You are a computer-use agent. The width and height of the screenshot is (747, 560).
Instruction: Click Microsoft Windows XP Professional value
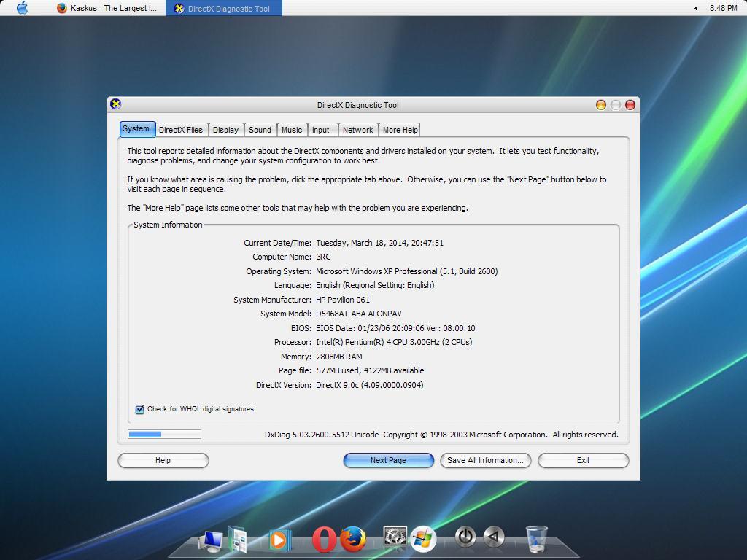click(407, 271)
